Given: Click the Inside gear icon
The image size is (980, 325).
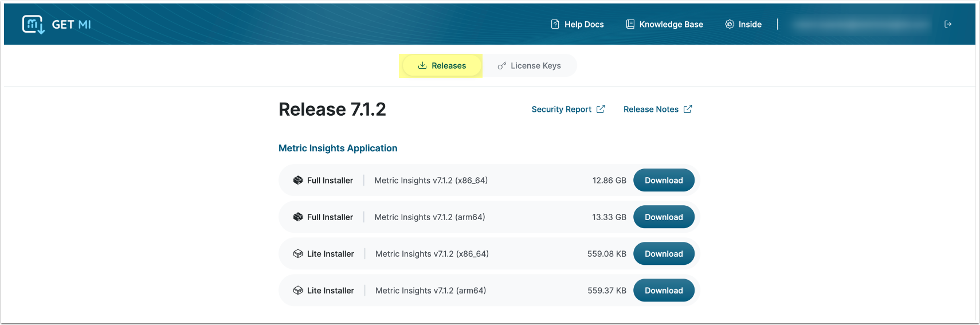Looking at the screenshot, I should pos(730,24).
